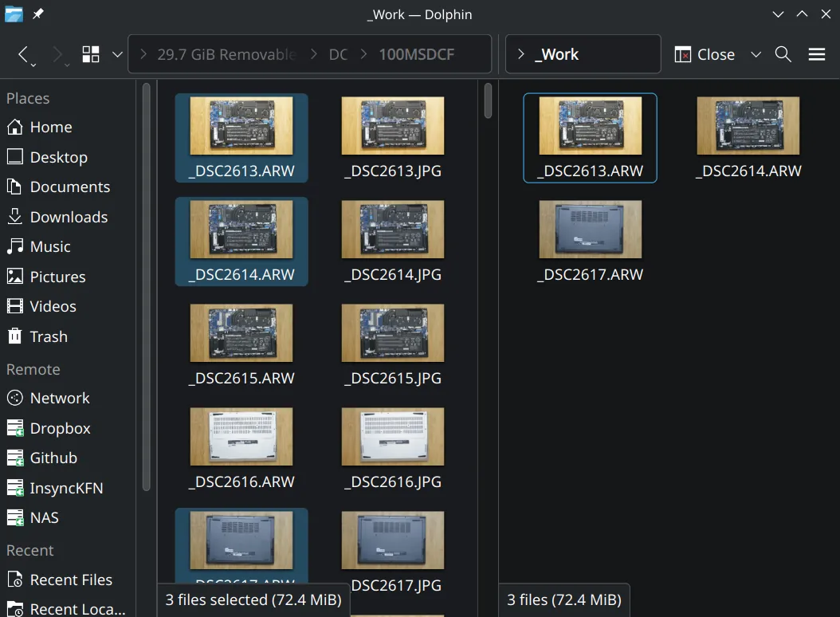Select _DSC2615.ARW thumbnail

click(241, 333)
